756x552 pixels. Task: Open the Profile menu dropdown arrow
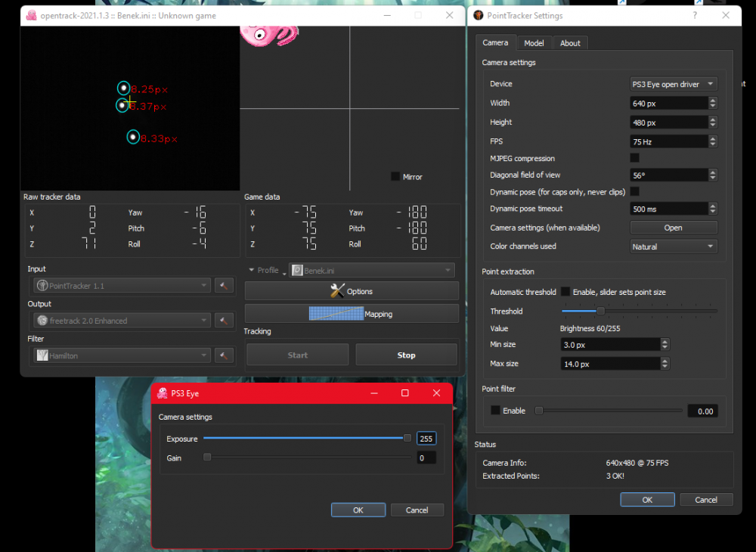(x=284, y=271)
